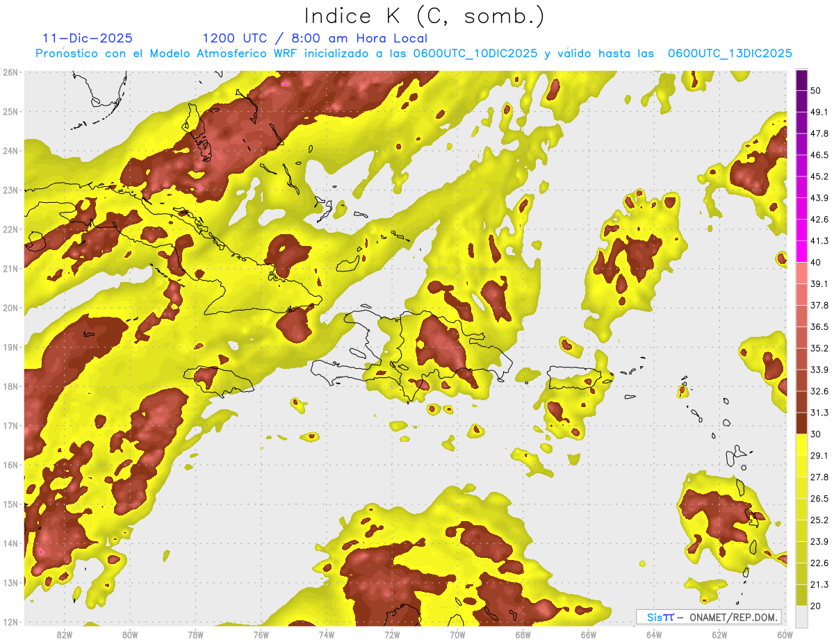The height and width of the screenshot is (644, 834).
Task: Click the colorbar value "41.3"
Action: (x=819, y=241)
